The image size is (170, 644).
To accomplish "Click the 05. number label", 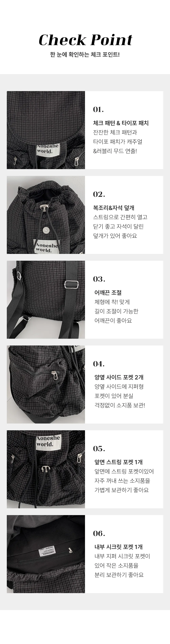I will (99, 448).
